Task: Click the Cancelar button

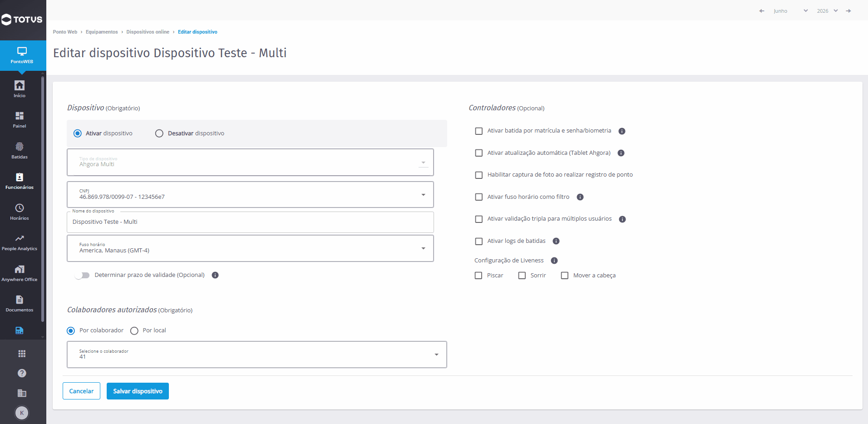Action: (81, 391)
